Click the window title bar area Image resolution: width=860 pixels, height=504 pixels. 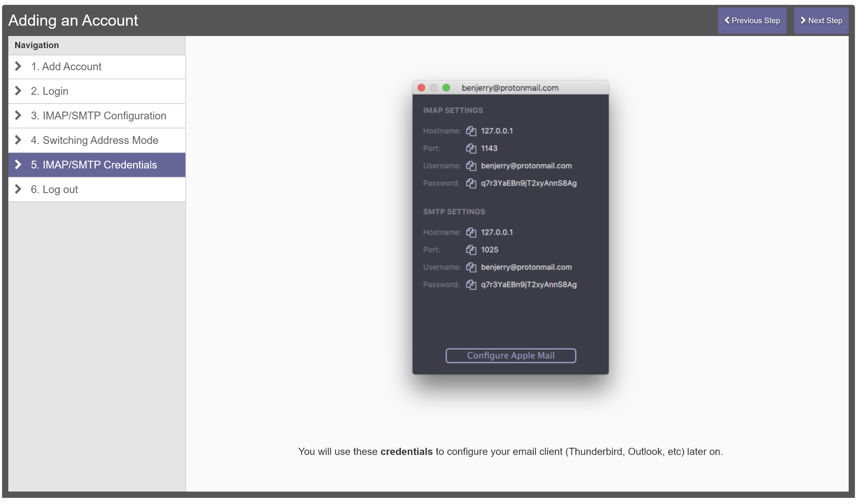click(511, 88)
